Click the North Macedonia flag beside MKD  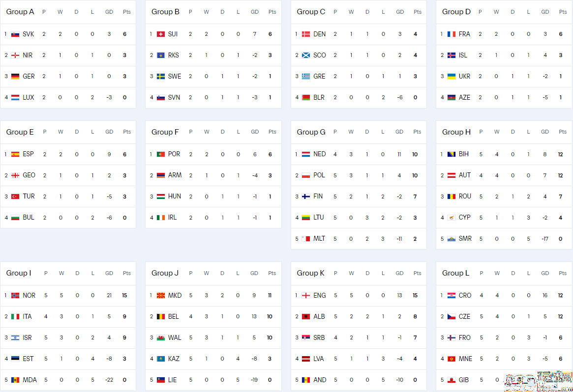[160, 296]
